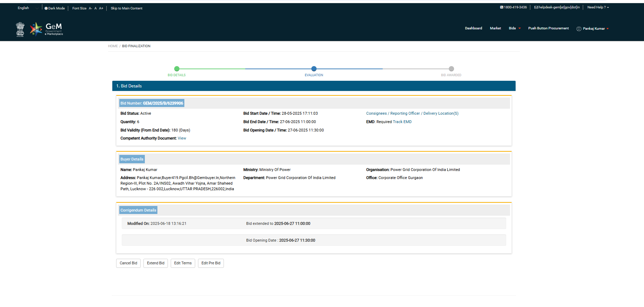Click the Buyer Details header label
The width and height of the screenshot is (644, 307).
[x=132, y=159]
